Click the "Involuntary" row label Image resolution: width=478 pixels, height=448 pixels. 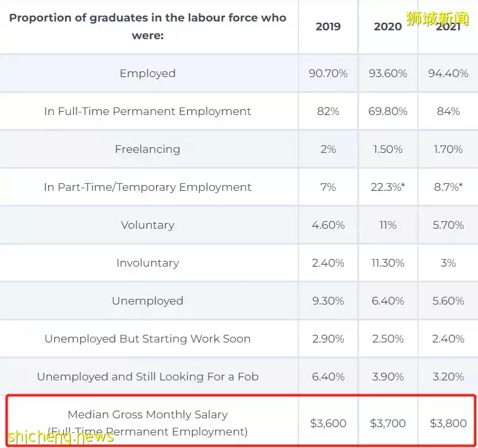pyautogui.click(x=147, y=263)
